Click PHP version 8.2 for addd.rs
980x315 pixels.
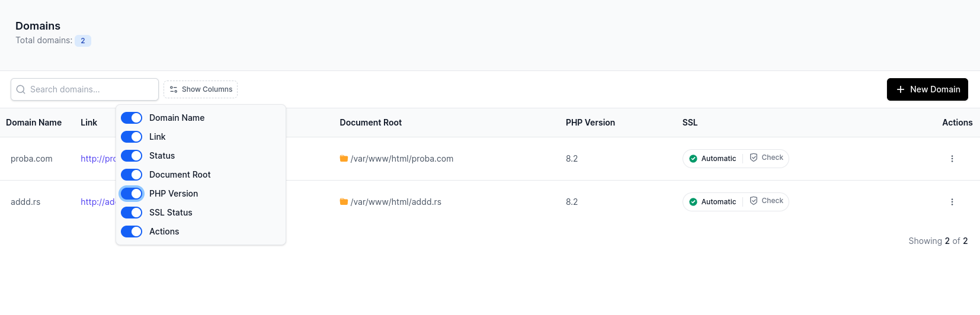pos(572,202)
